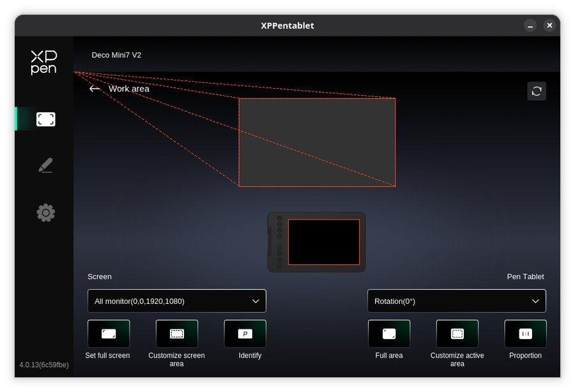Open the Rotation(0°) dropdown
The height and width of the screenshot is (392, 575).
coord(457,301)
